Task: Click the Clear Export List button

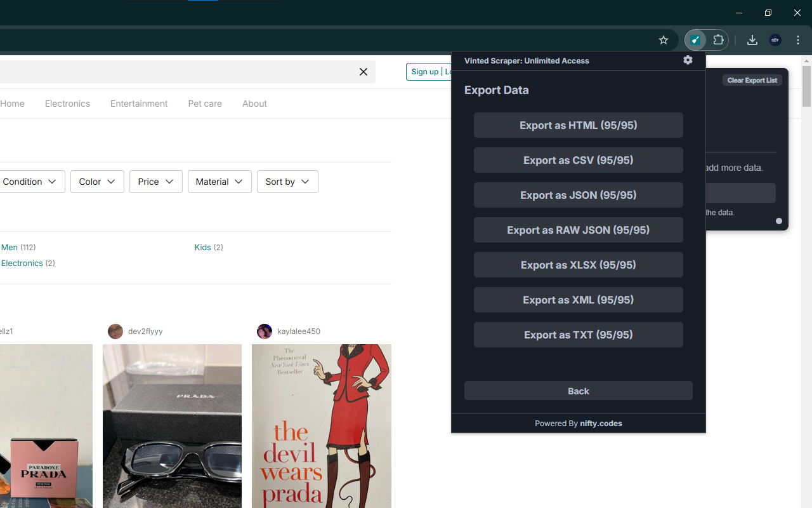Action: tap(752, 80)
